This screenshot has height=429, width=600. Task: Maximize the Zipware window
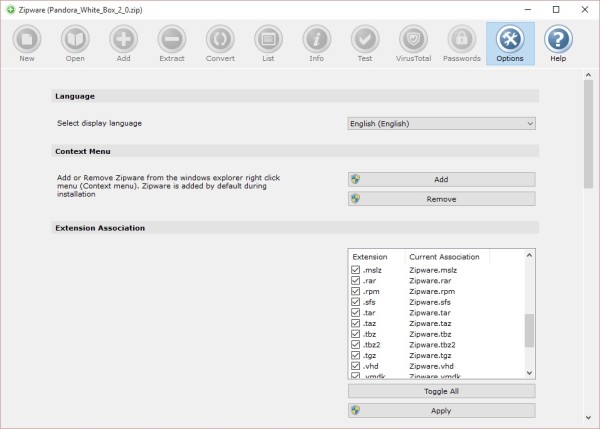pyautogui.click(x=556, y=10)
